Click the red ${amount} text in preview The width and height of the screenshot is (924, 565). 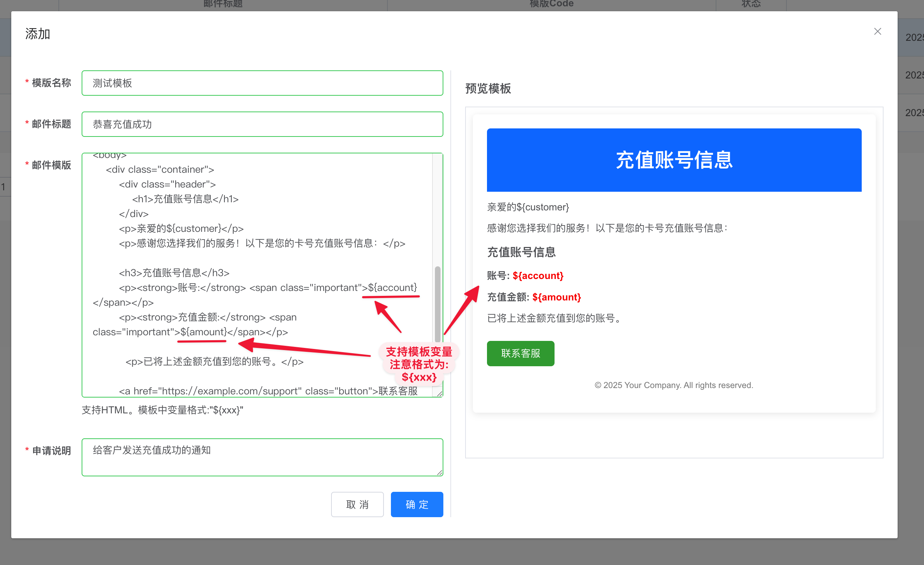(556, 297)
